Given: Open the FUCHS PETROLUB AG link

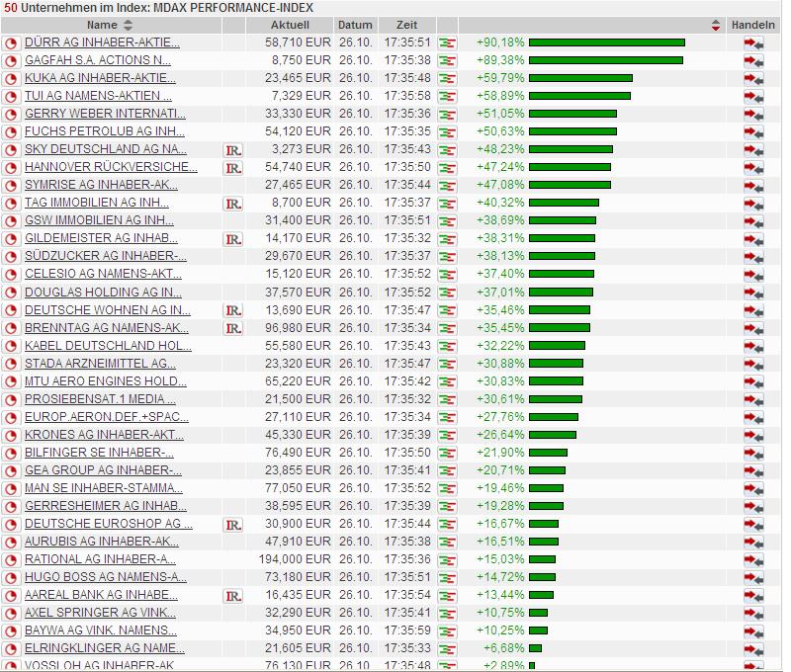Looking at the screenshot, I should 104,131.
